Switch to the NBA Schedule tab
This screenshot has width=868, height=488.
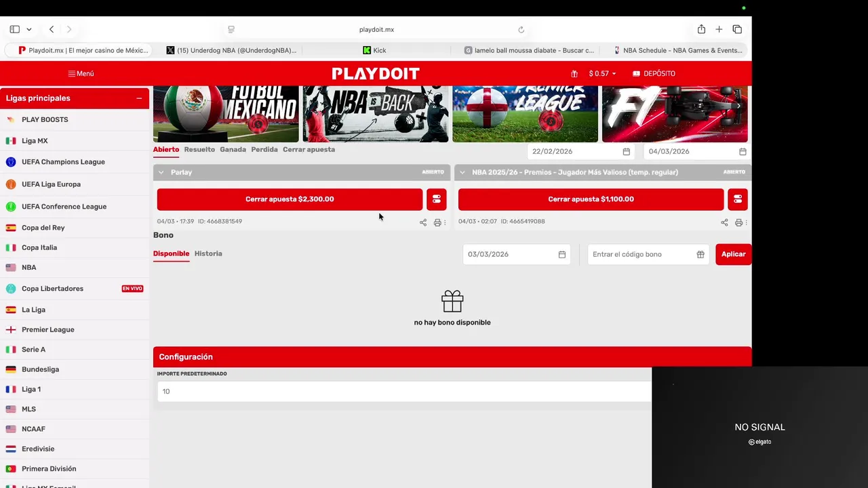677,50
